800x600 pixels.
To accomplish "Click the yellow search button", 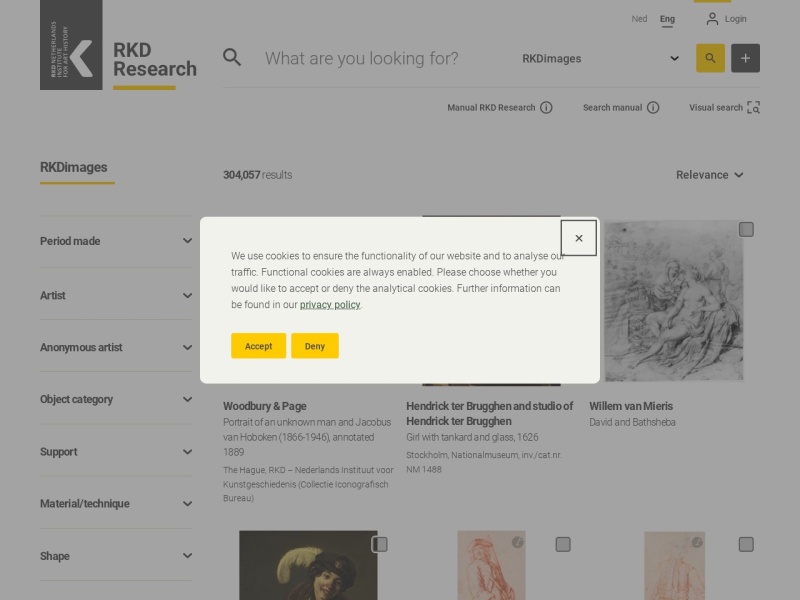I will point(710,58).
